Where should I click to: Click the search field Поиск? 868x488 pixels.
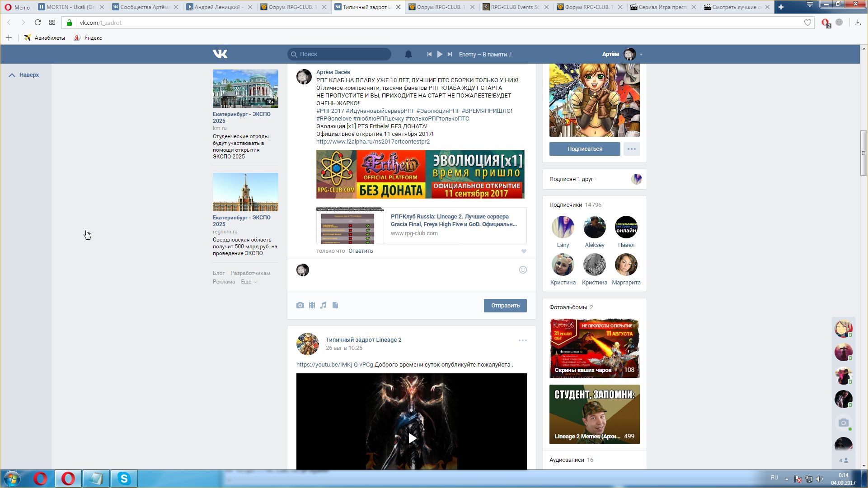[339, 54]
